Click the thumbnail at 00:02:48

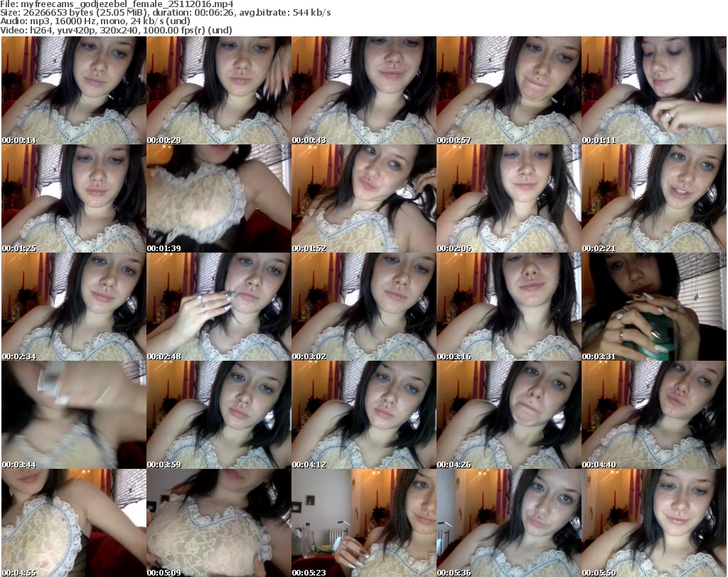tap(218, 307)
